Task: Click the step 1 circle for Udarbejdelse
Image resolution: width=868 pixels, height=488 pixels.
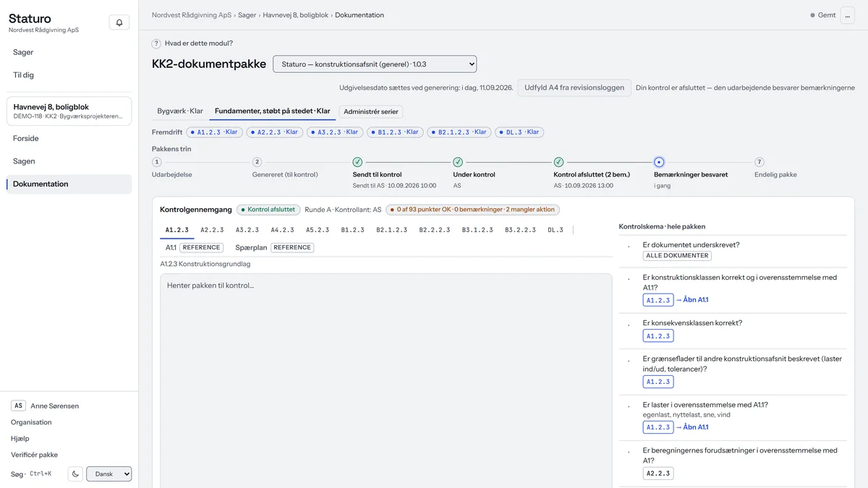Action: click(x=157, y=162)
